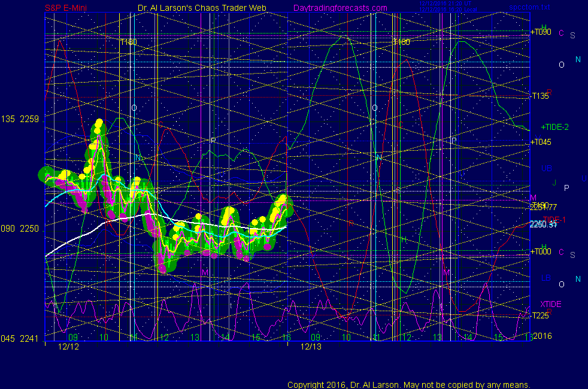Click the '09' hour label under 12/12
Screen dimensions: 588x389
pyautogui.click(x=73, y=338)
